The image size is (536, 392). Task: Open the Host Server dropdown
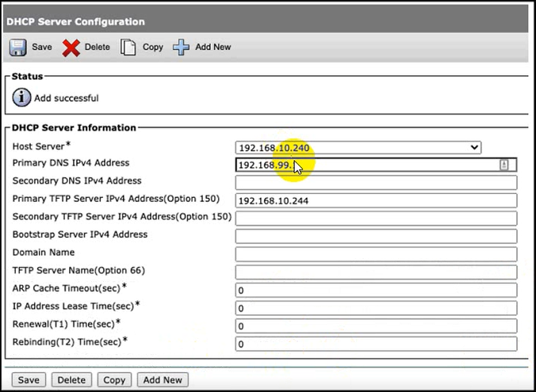[358, 147]
